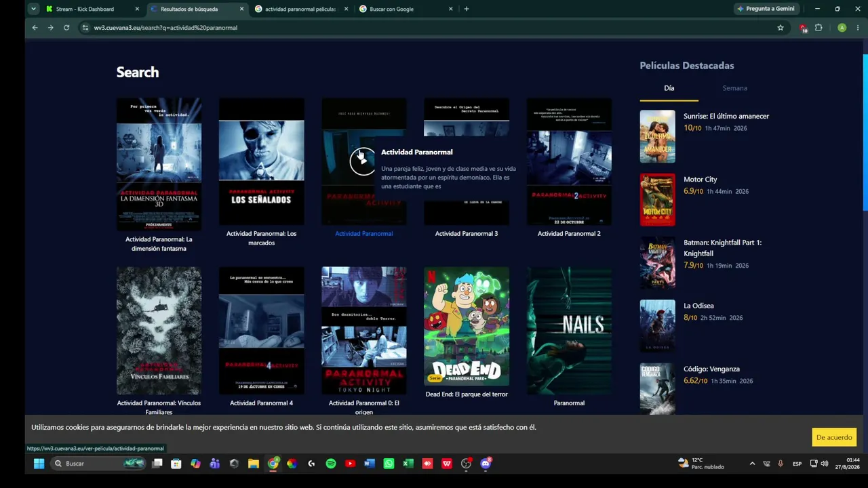Open Discord from the taskbar
Screen dimensions: 868x488
(x=486, y=464)
